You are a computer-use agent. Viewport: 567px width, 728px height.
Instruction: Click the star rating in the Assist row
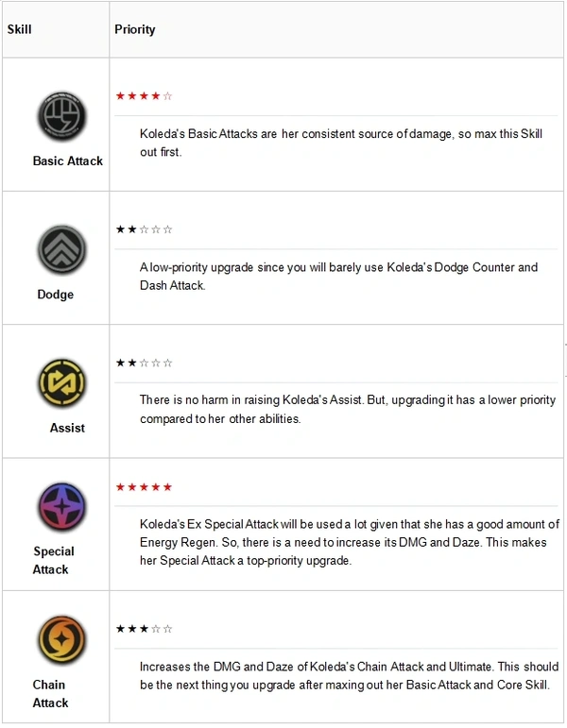[x=144, y=363]
